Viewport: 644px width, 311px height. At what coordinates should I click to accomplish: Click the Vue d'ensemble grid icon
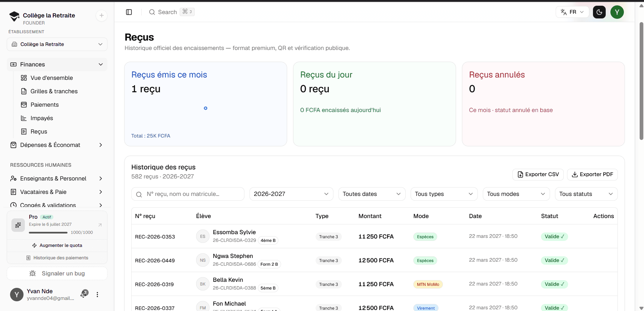click(x=24, y=78)
